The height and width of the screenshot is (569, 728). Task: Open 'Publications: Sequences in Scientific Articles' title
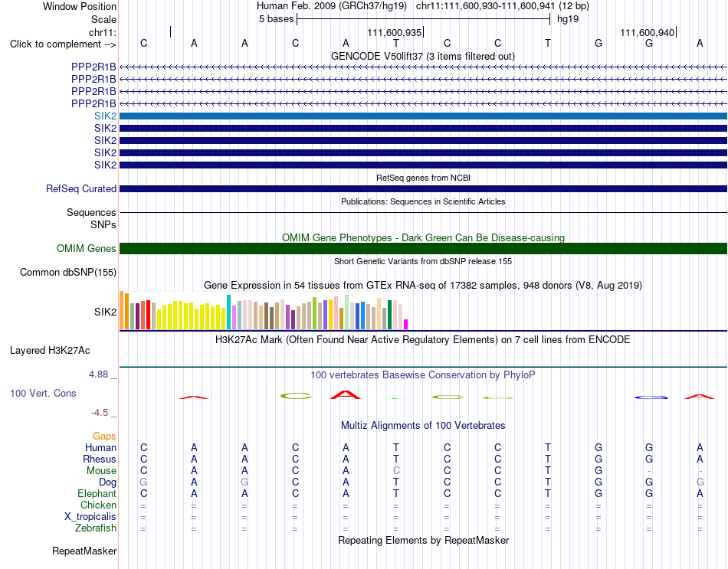point(423,201)
